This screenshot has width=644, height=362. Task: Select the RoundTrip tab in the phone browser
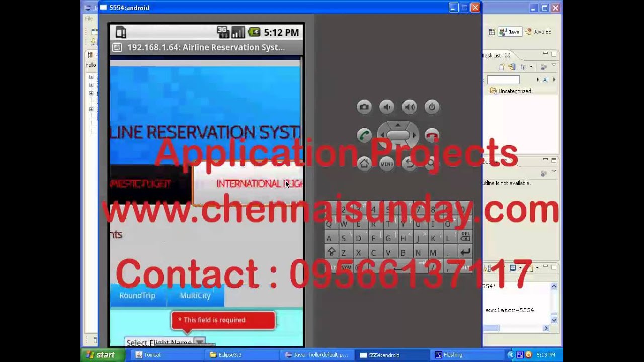tap(137, 295)
